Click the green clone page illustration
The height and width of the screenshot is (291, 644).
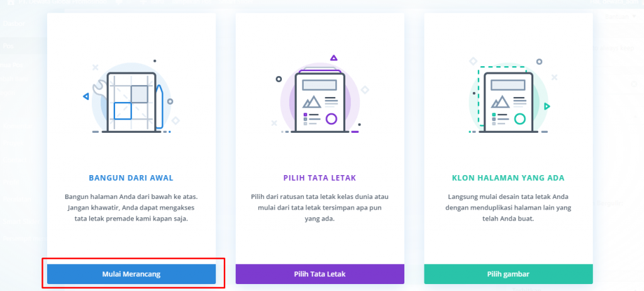pyautogui.click(x=508, y=102)
